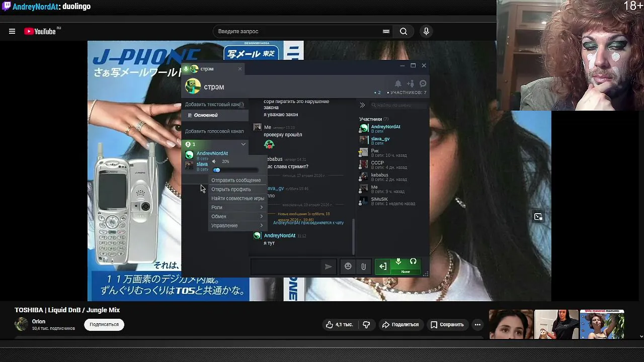Click the miniplayer icon on video
The width and height of the screenshot is (644, 362).
(x=538, y=217)
